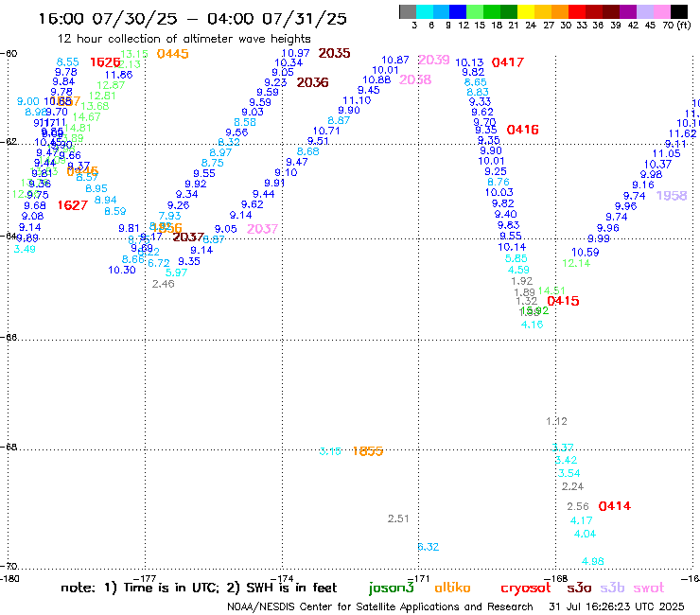
Task: Click the 3.54 wave height value
Action: pos(569,473)
